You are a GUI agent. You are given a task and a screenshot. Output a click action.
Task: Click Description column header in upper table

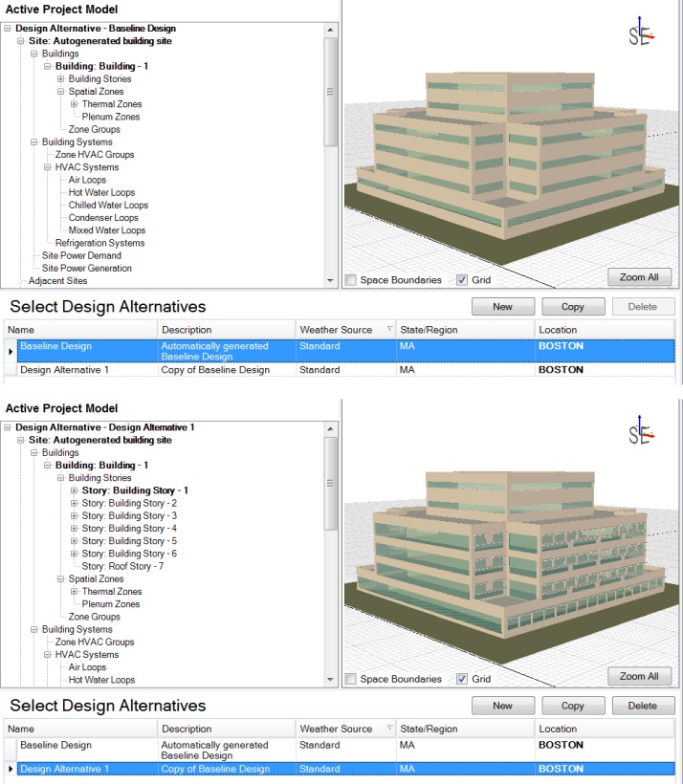227,330
